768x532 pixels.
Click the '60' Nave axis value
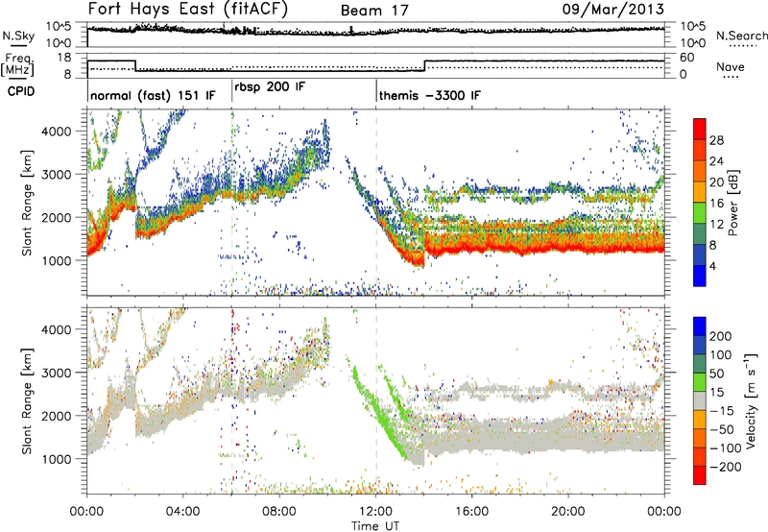[x=687, y=58]
